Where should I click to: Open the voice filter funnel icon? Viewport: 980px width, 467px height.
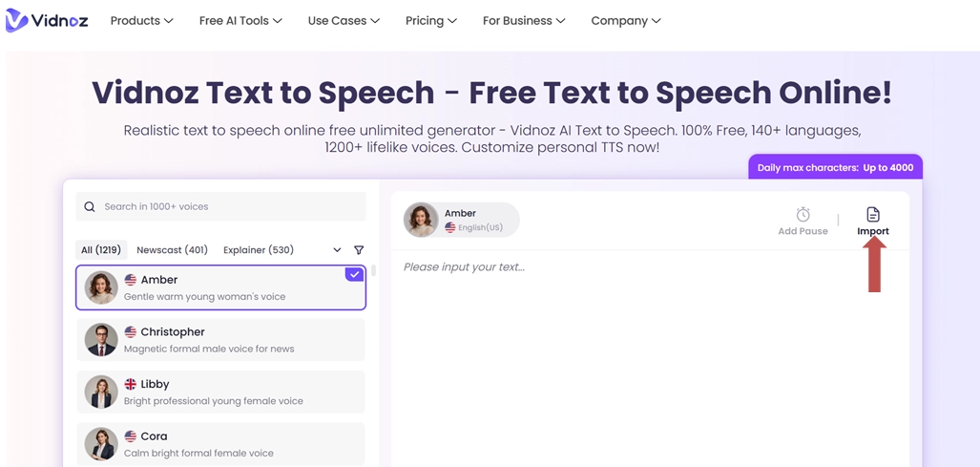[x=359, y=250]
